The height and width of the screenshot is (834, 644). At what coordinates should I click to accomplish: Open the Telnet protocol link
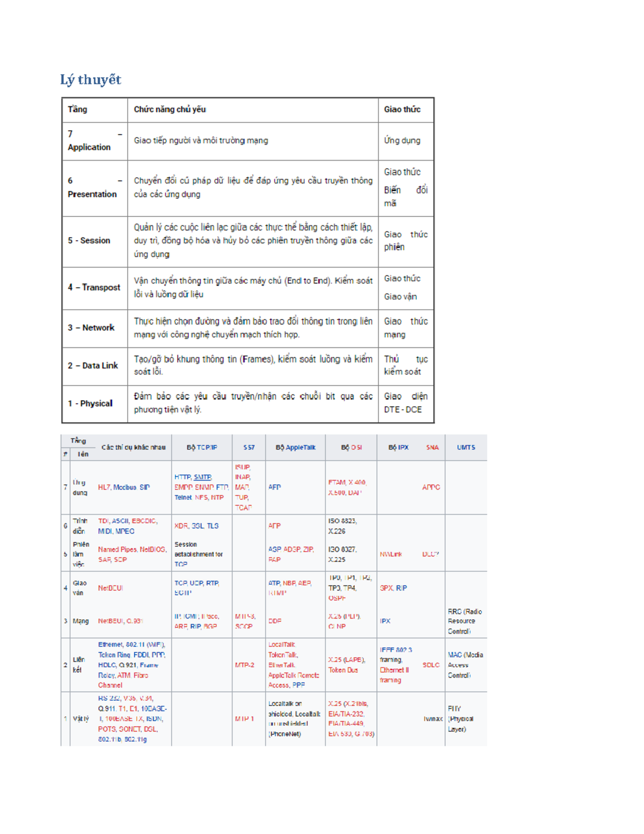(183, 497)
